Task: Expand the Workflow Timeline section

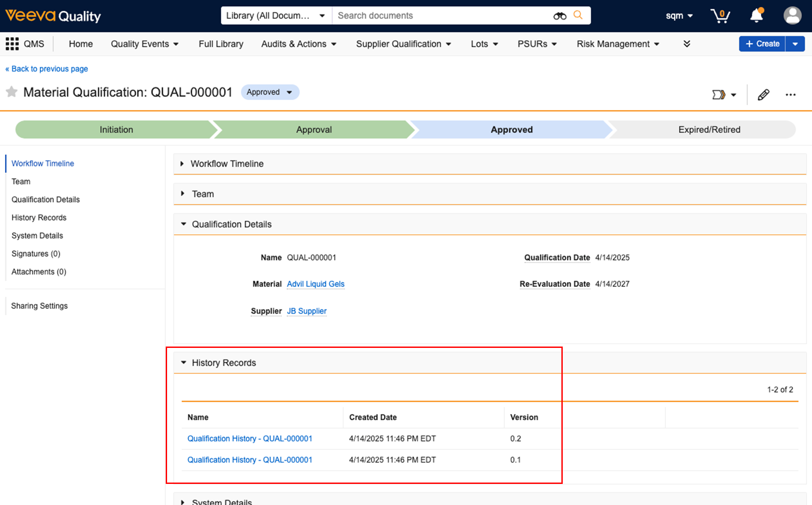Action: (x=182, y=164)
